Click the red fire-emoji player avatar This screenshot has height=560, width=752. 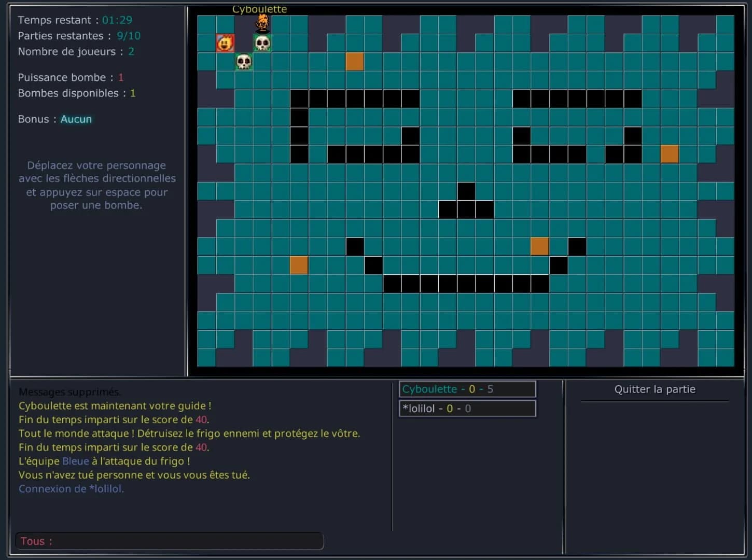[x=225, y=43]
